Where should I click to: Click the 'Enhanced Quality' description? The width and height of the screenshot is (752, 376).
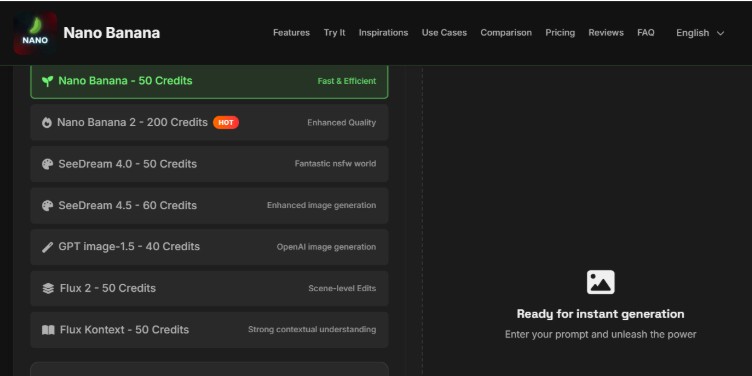coord(341,123)
